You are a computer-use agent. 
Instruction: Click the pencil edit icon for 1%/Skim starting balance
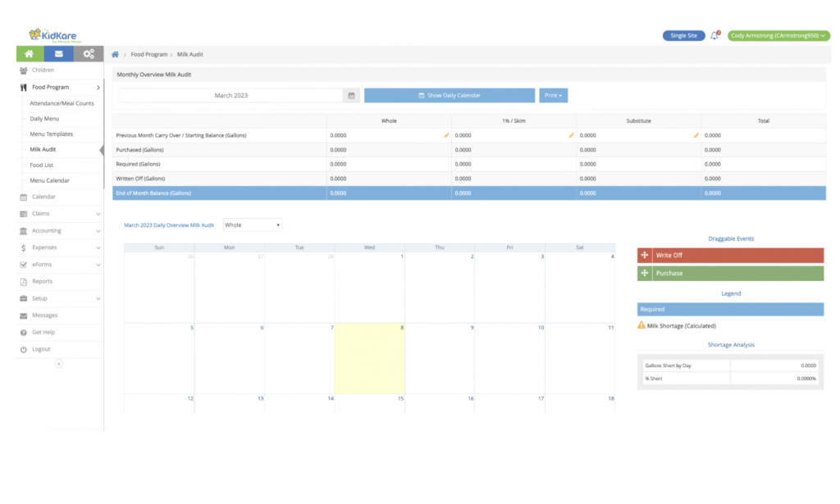571,135
